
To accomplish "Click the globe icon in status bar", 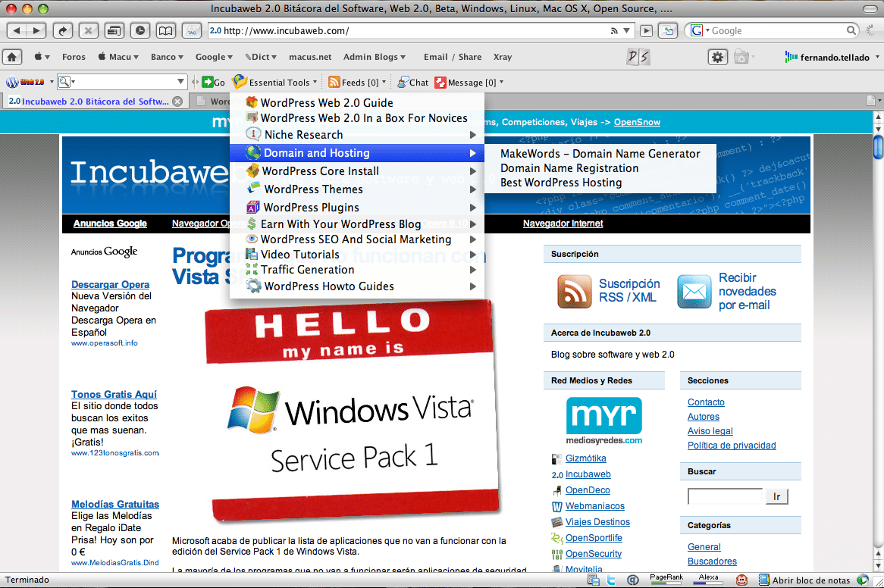I will click(862, 580).
